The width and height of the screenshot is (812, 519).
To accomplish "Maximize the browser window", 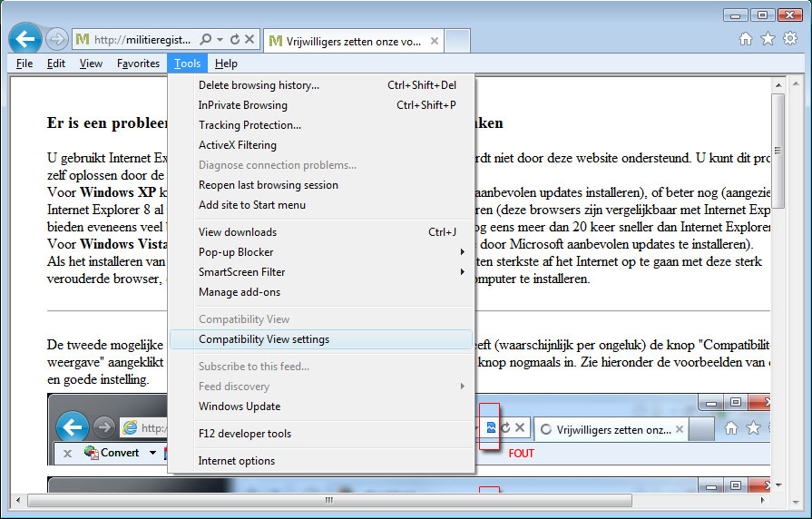I will (x=762, y=15).
